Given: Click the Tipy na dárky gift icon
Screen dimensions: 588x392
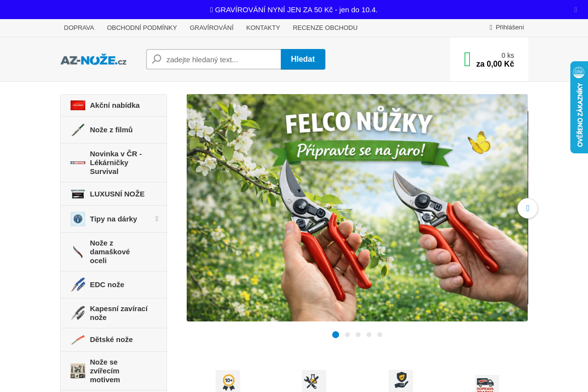Looking at the screenshot, I should (77, 219).
